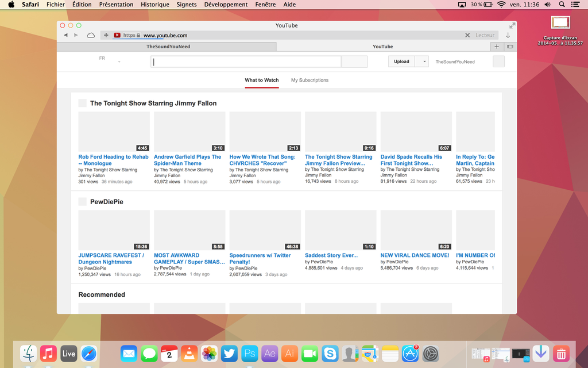Open the Fichier menu
Screen dimensions: 588x368
[56, 5]
